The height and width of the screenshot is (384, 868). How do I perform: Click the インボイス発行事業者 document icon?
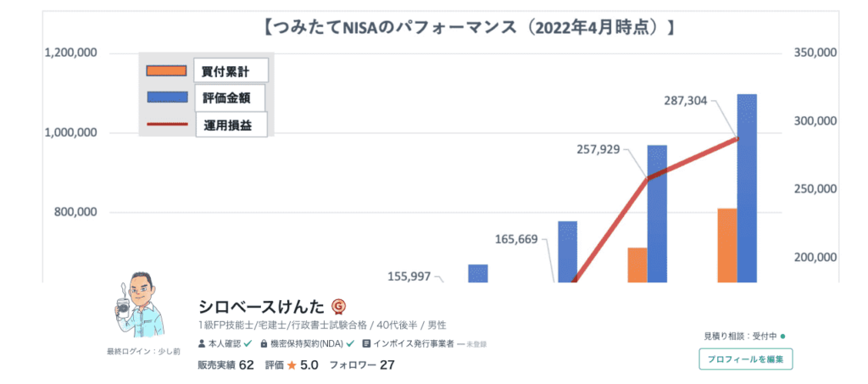tap(365, 344)
